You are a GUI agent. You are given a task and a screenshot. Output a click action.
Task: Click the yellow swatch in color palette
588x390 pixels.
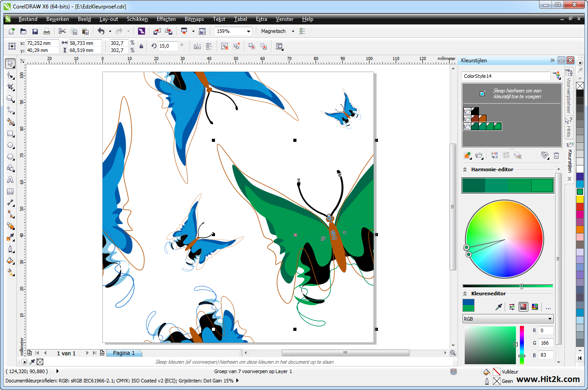coord(580,199)
